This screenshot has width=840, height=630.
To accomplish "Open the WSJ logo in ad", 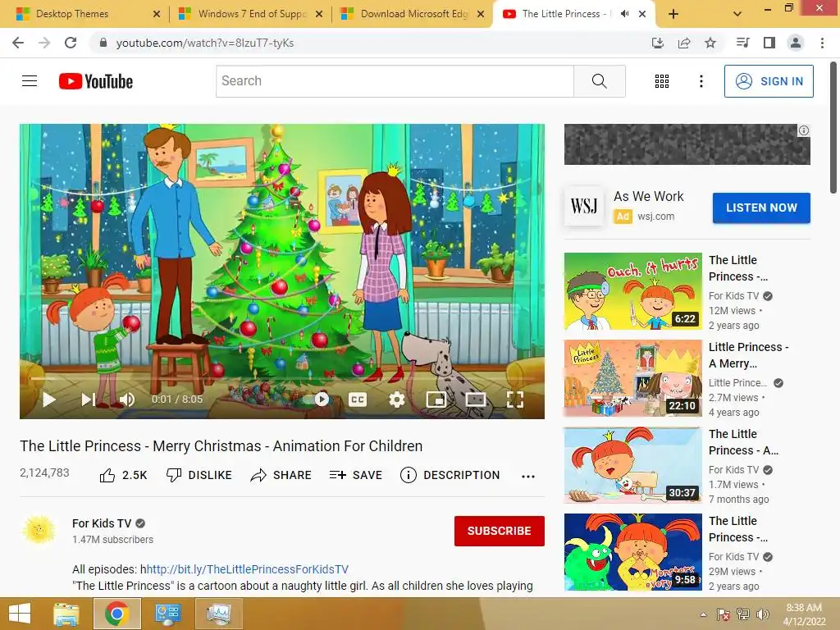I will pos(584,206).
